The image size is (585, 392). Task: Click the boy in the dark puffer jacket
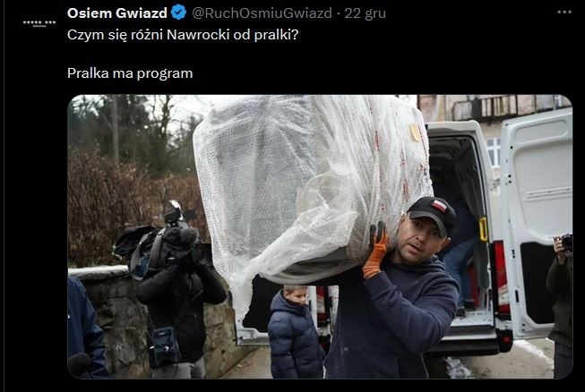pos(295,332)
